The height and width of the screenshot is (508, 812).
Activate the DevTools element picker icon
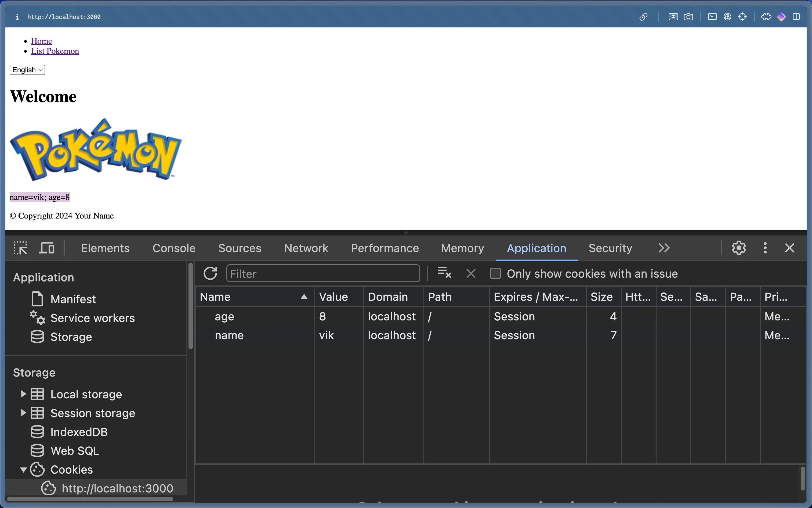(x=20, y=248)
